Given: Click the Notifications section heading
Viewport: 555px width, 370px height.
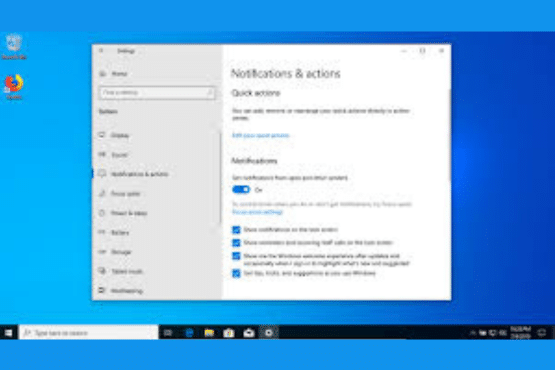Looking at the screenshot, I should tap(254, 161).
